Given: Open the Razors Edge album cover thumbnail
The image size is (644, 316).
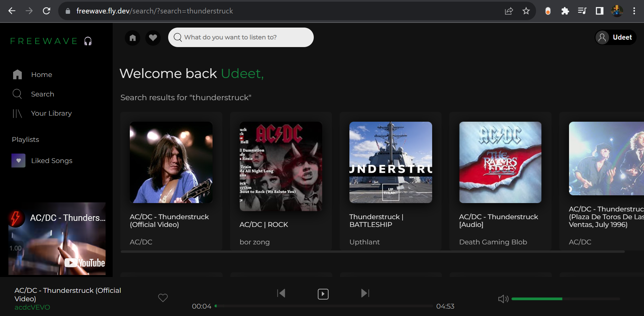Looking at the screenshot, I should click(500, 162).
